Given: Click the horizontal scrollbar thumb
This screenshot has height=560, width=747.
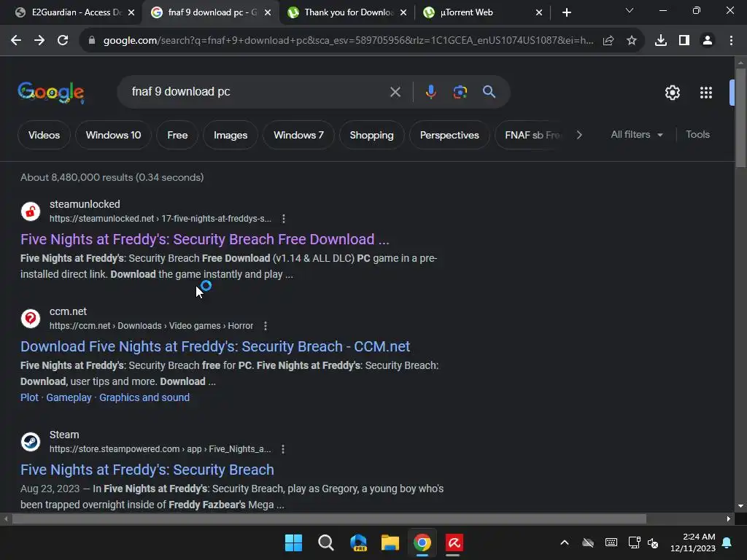Looking at the screenshot, I should [x=329, y=519].
